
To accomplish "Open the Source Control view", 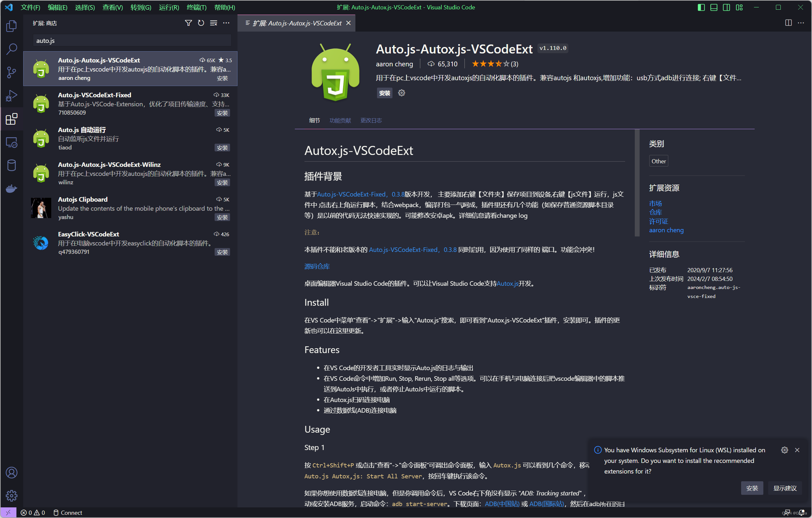I will 12,72.
